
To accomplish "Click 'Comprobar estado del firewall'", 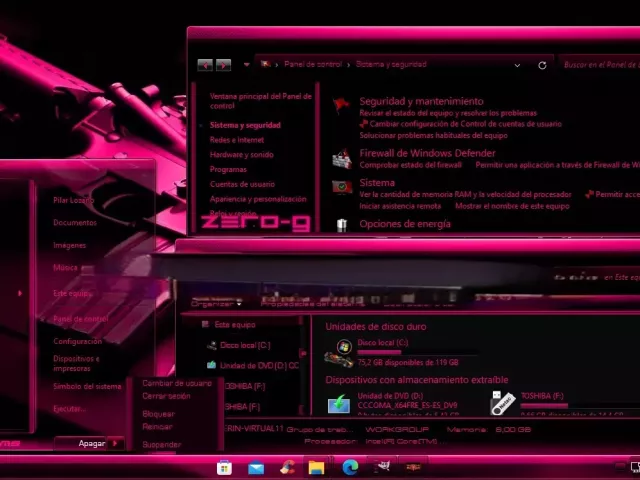I will coord(411,165).
